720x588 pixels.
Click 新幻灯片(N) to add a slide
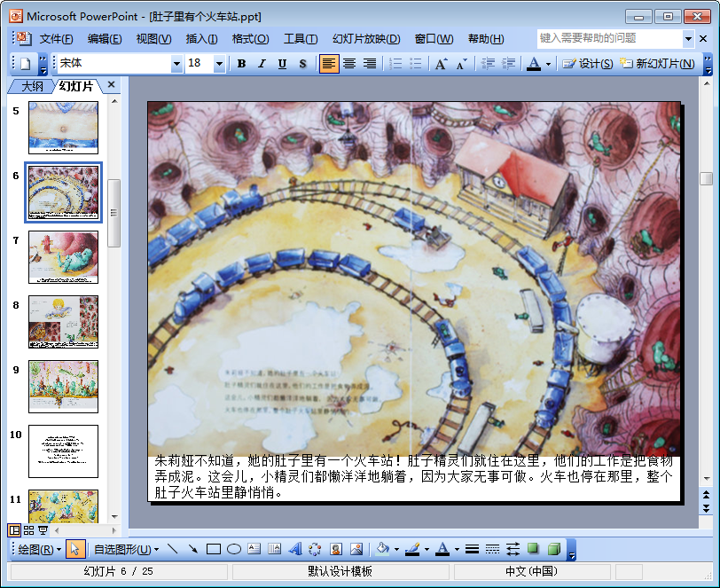658,63
